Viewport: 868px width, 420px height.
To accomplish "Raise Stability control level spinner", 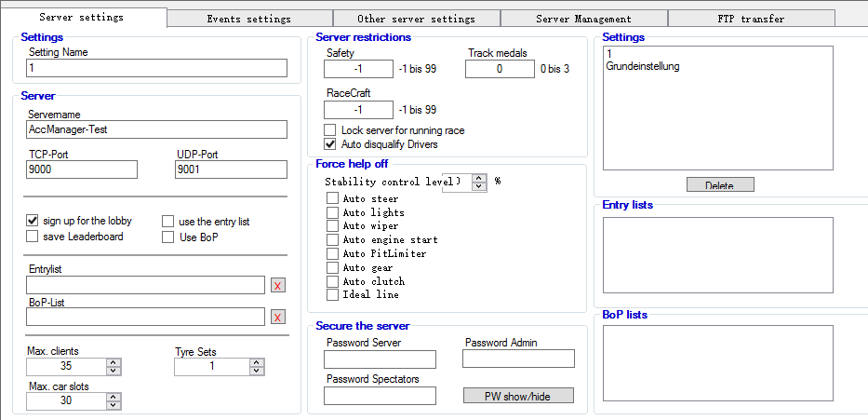I will pos(479,177).
